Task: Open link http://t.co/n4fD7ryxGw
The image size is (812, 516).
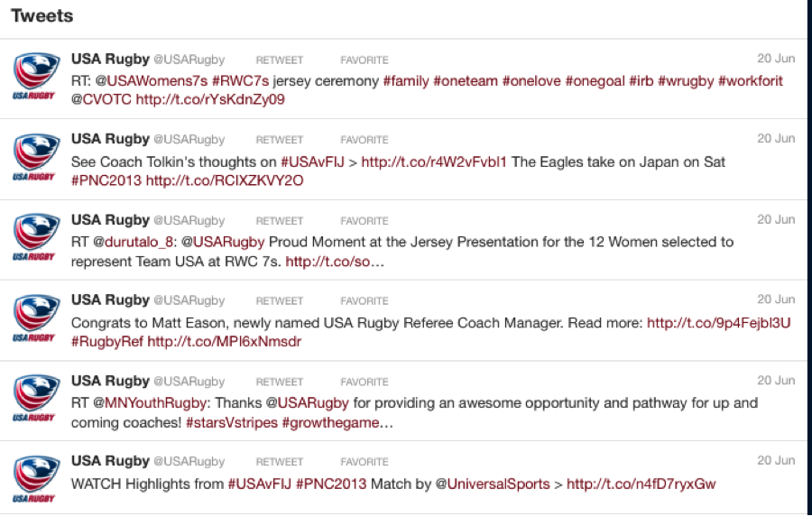Action: tap(641, 484)
